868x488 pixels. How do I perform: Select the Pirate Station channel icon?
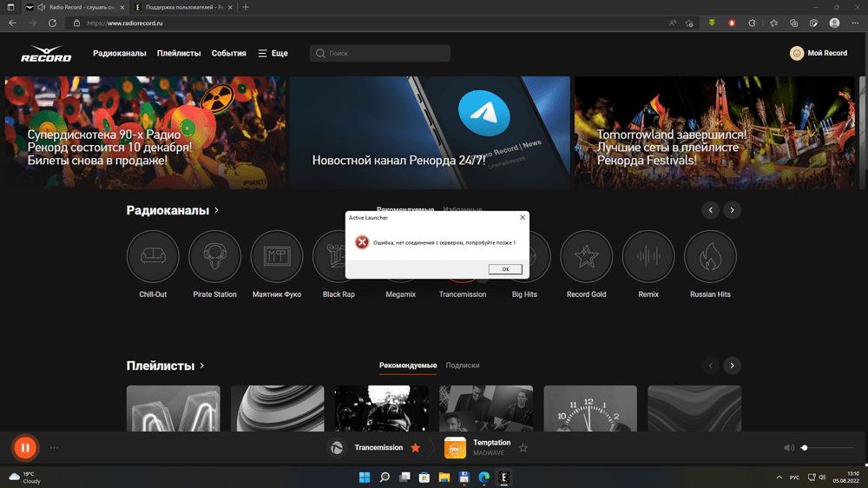[x=214, y=257]
